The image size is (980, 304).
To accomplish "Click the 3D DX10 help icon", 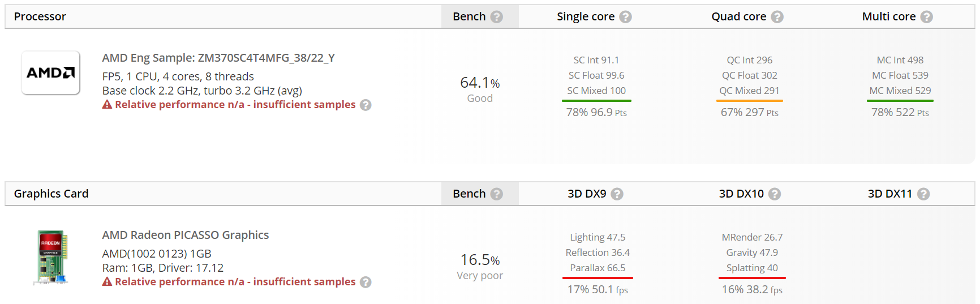I will pos(775,194).
